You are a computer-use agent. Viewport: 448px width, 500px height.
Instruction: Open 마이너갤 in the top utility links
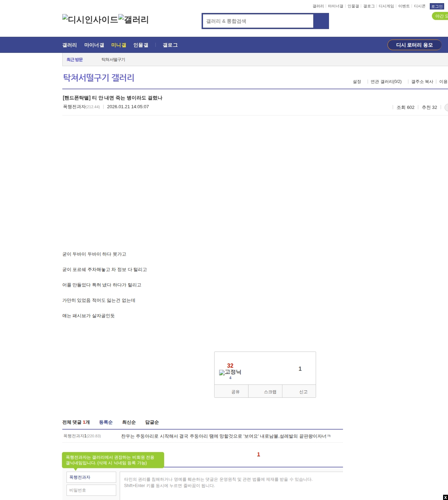tap(335, 6)
